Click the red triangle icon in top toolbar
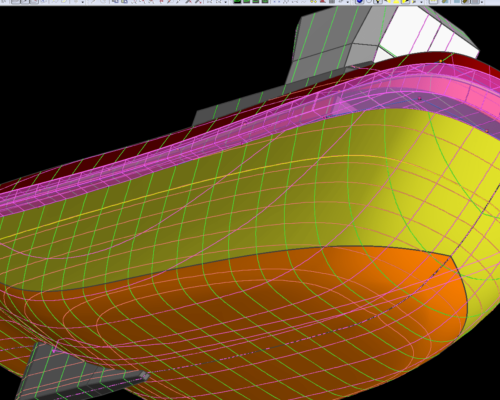This screenshot has width=500, height=400. click(323, 1)
